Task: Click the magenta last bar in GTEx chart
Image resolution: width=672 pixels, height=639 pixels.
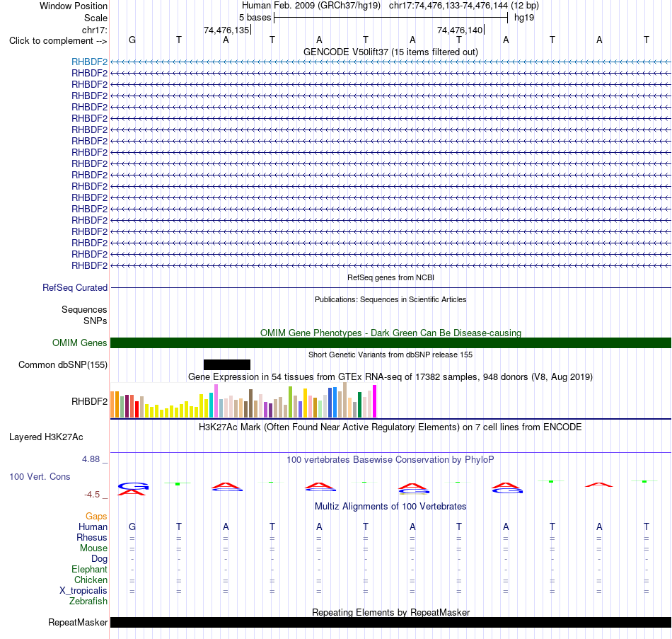Action: click(x=375, y=401)
